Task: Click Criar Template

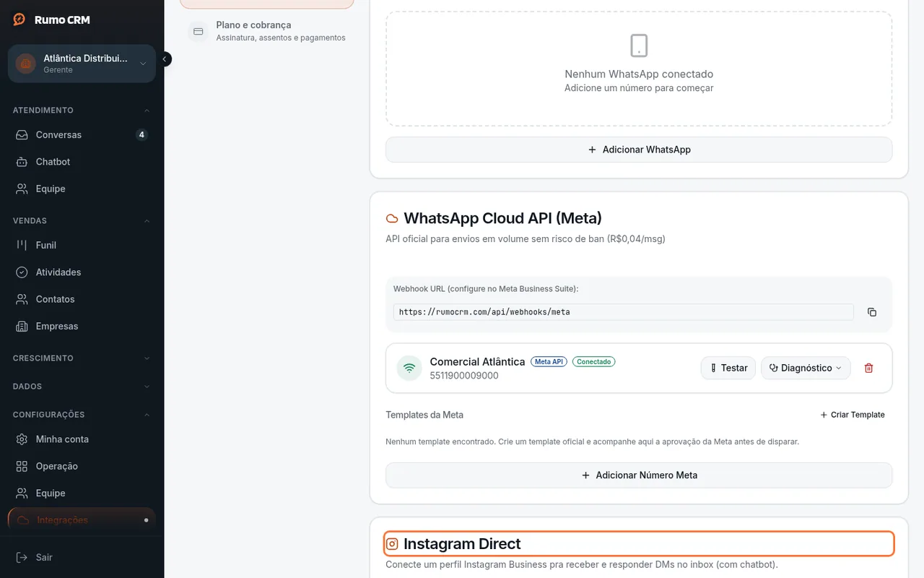Action: click(853, 415)
